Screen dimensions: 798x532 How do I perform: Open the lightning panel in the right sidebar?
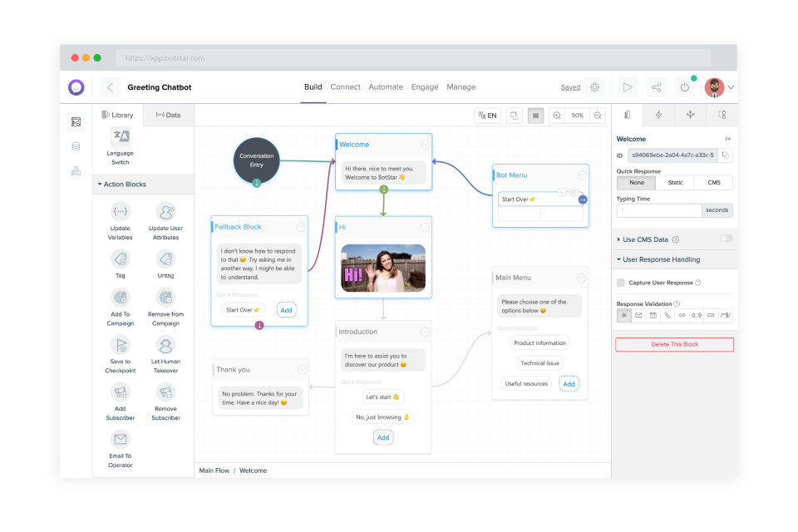(x=660, y=115)
